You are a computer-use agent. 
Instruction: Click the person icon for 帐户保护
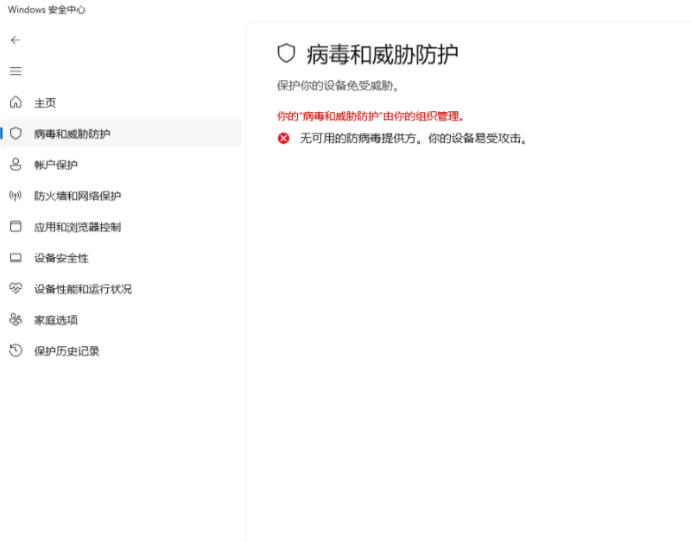pos(15,164)
